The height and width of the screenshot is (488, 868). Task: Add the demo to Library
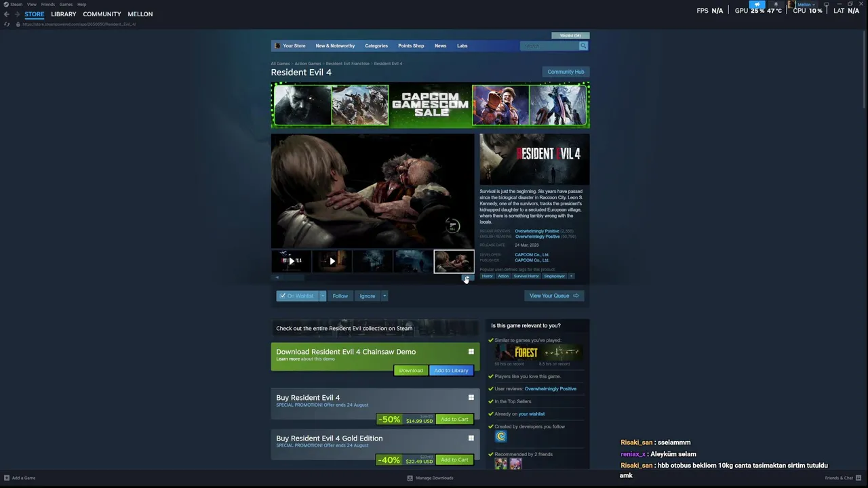(451, 370)
